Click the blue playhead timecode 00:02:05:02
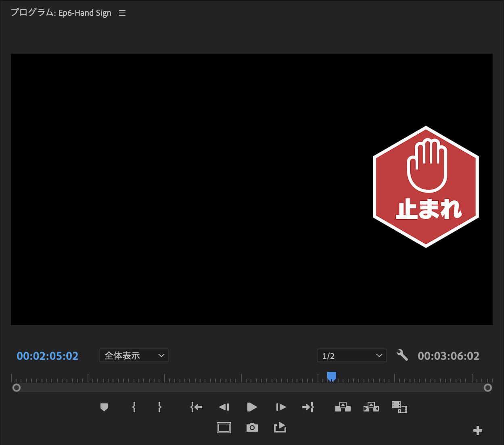Viewport: 504px width, 445px height. coord(48,356)
